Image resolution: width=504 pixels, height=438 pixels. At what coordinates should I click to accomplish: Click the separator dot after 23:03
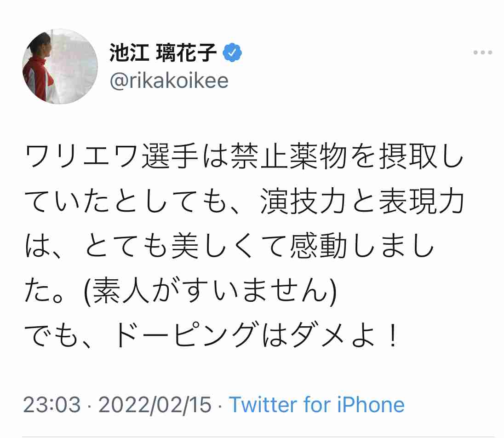[90, 406]
